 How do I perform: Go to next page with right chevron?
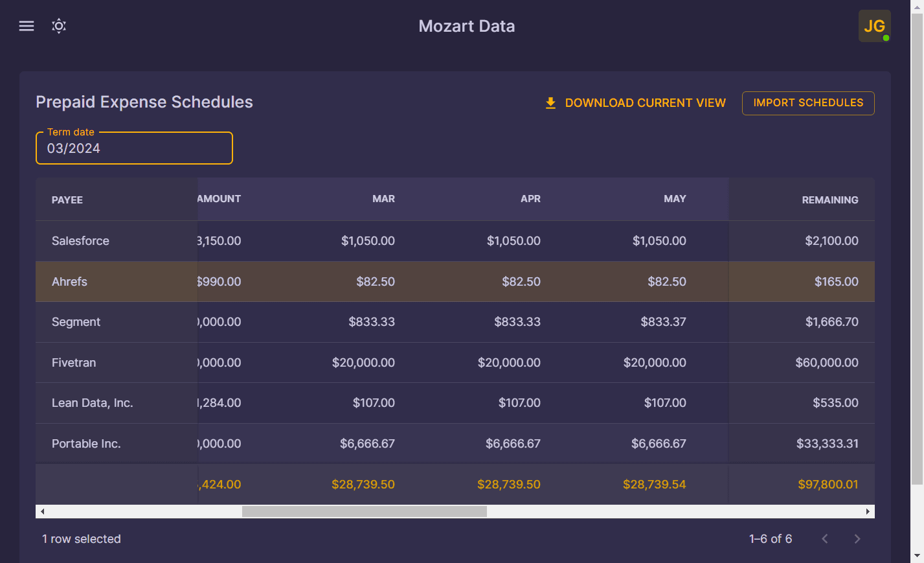click(x=857, y=538)
